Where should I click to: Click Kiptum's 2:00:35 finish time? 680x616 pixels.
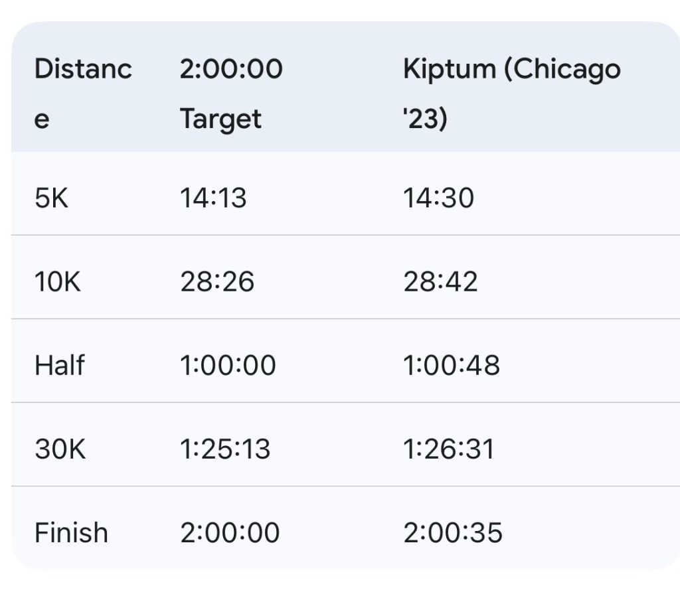coord(453,533)
